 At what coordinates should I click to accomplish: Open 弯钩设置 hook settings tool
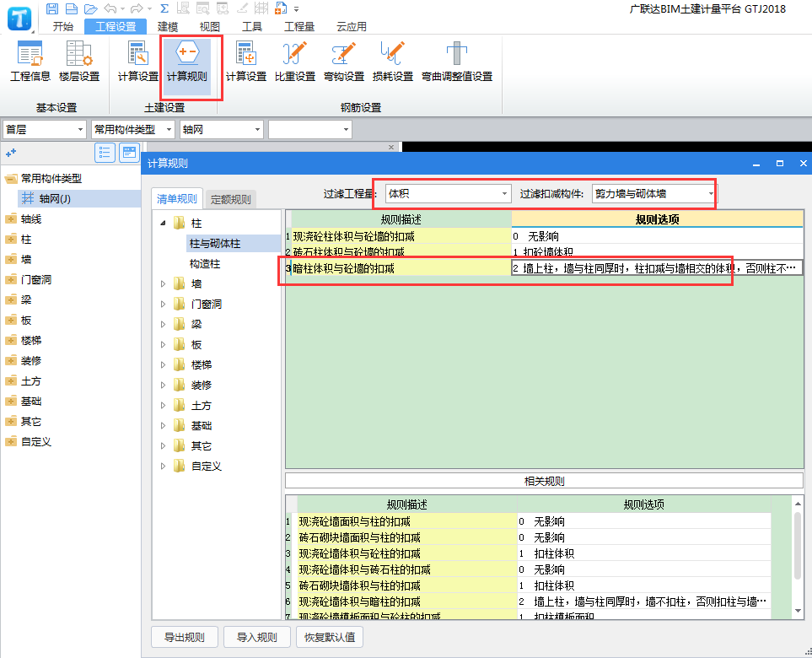click(344, 61)
